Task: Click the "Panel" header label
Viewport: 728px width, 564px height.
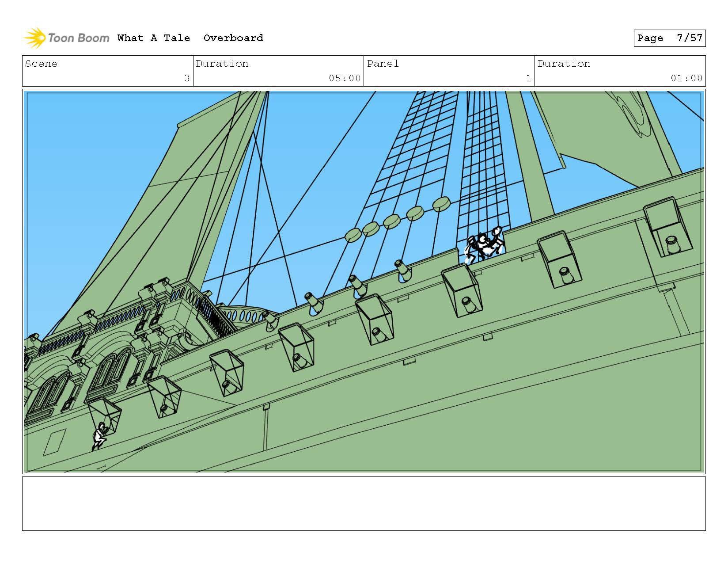Action: [383, 64]
